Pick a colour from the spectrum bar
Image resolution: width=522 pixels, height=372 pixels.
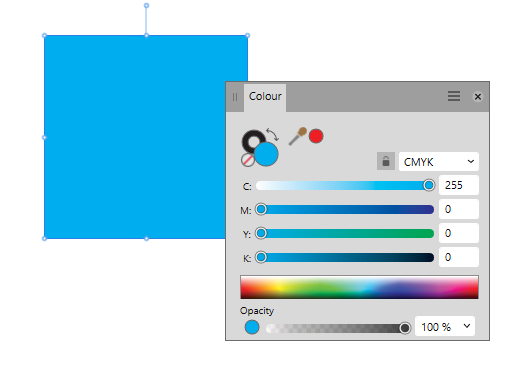coord(359,287)
